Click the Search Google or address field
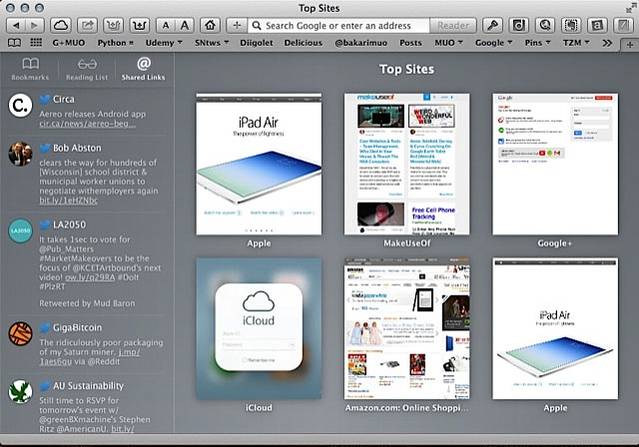639x447 pixels. tap(339, 26)
